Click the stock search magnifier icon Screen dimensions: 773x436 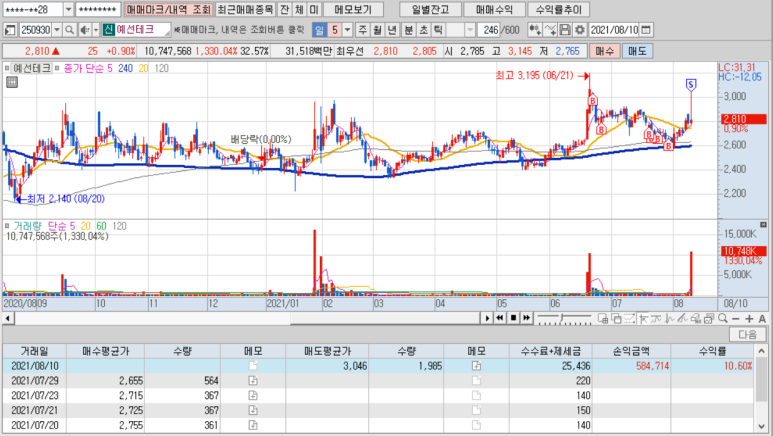point(70,30)
